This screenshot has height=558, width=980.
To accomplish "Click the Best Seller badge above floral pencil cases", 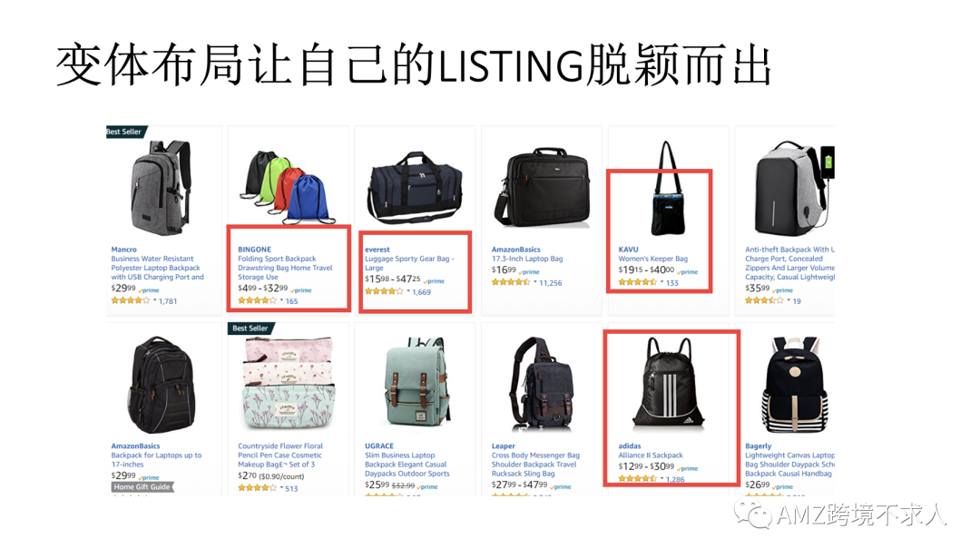I will (x=250, y=328).
